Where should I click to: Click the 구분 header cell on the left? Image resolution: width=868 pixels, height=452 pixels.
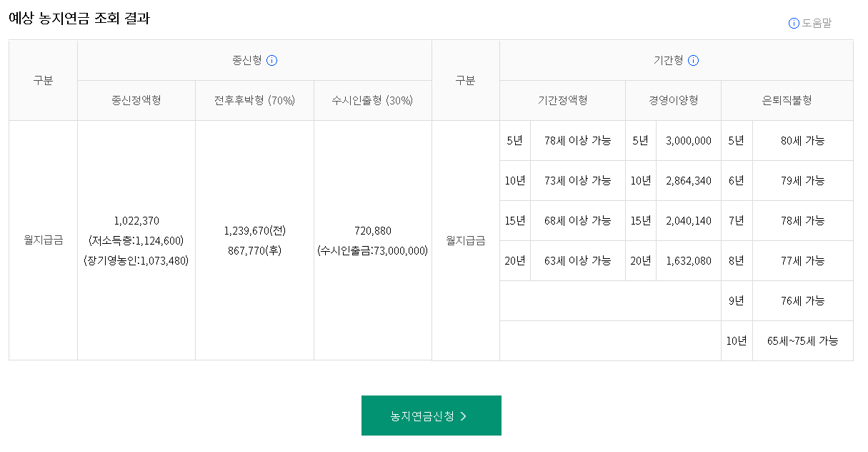(x=42, y=79)
